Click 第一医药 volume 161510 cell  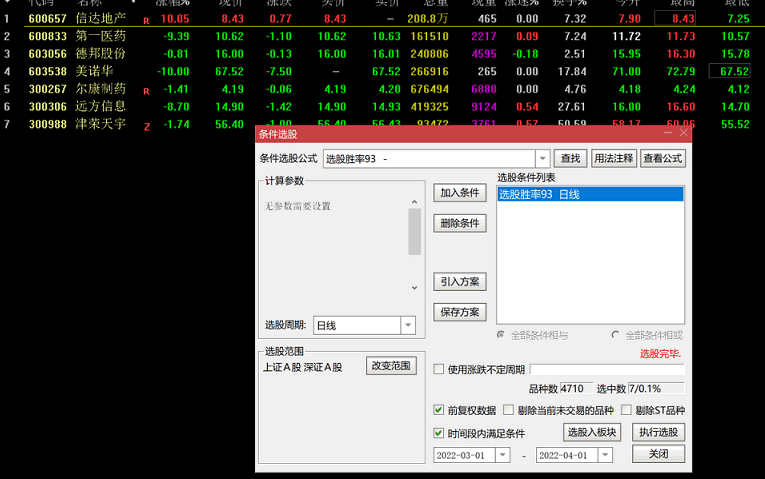(429, 36)
